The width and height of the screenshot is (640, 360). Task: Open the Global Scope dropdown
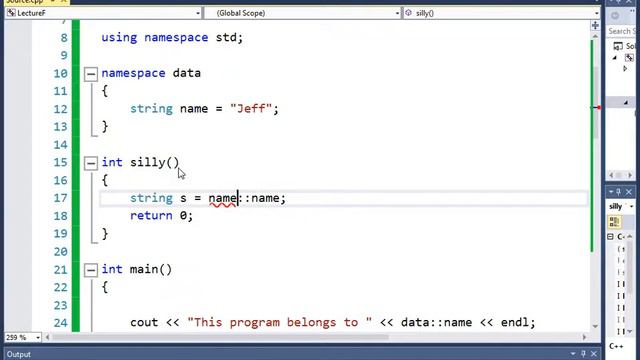pyautogui.click(x=397, y=13)
